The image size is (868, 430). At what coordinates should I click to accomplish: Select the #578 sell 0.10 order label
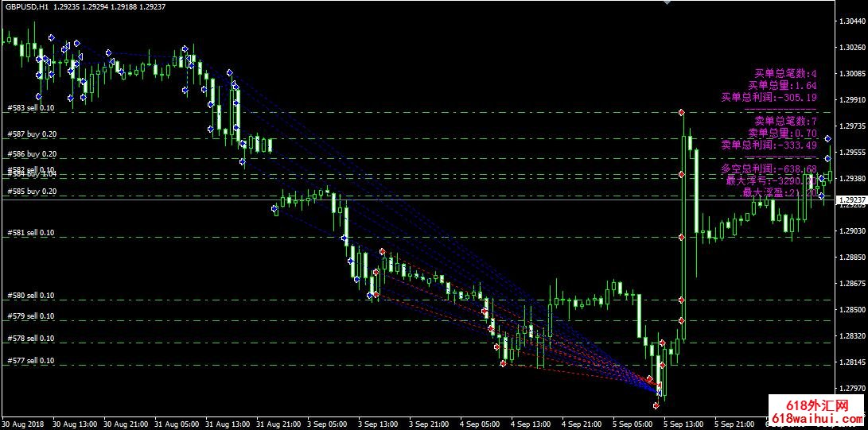pos(31,339)
